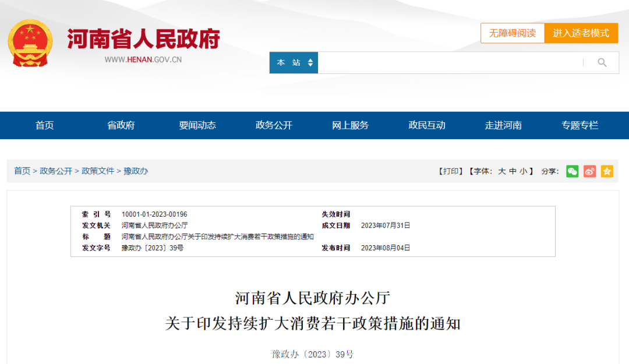The width and height of the screenshot is (629, 364).
Task: Click the yellow star favorite icon
Action: pyautogui.click(x=607, y=171)
